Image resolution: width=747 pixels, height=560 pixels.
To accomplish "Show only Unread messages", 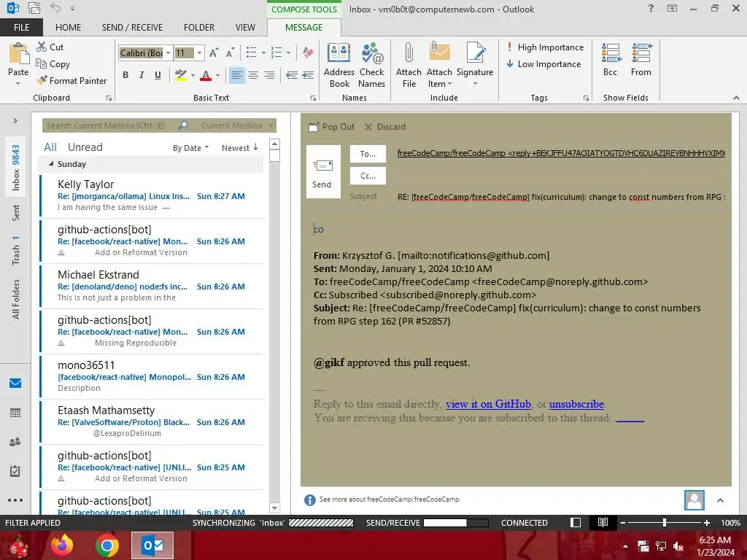I will 85,147.
